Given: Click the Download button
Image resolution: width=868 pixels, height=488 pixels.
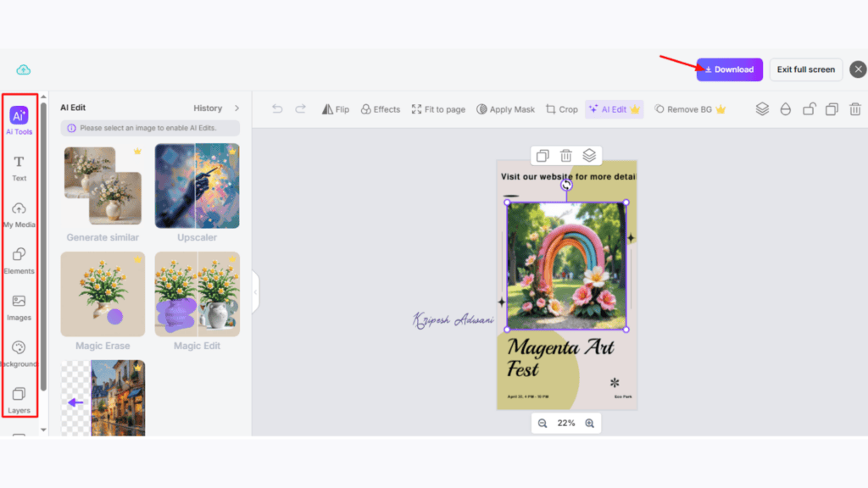Looking at the screenshot, I should 729,69.
